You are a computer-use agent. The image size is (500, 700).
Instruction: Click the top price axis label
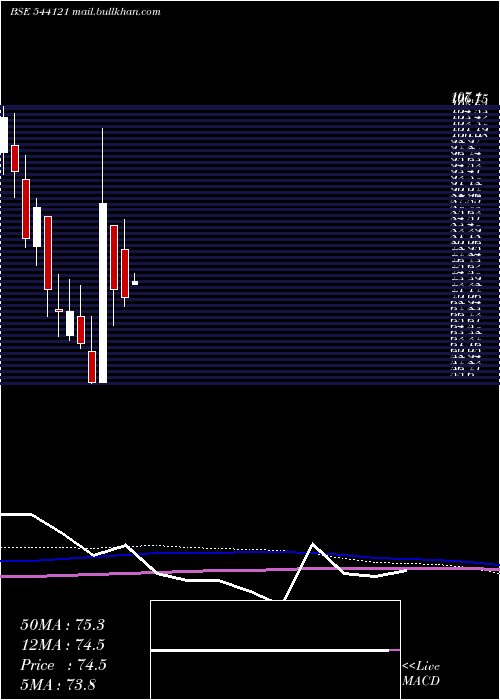coord(470,97)
